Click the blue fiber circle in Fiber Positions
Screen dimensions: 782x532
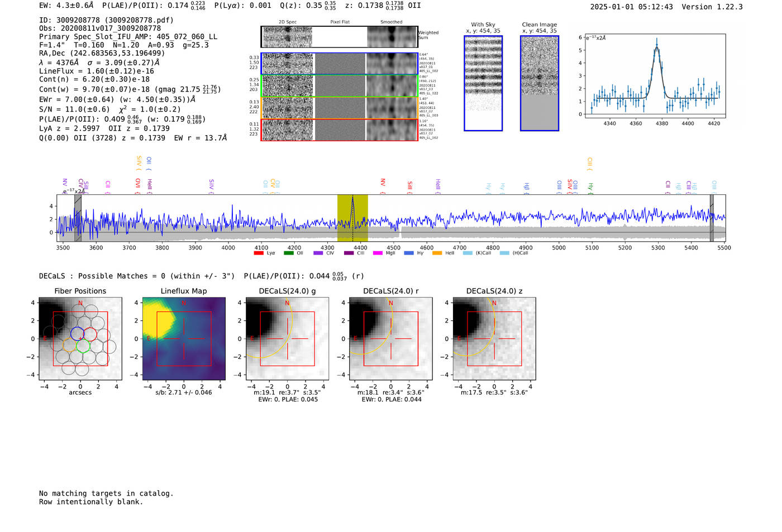click(77, 334)
